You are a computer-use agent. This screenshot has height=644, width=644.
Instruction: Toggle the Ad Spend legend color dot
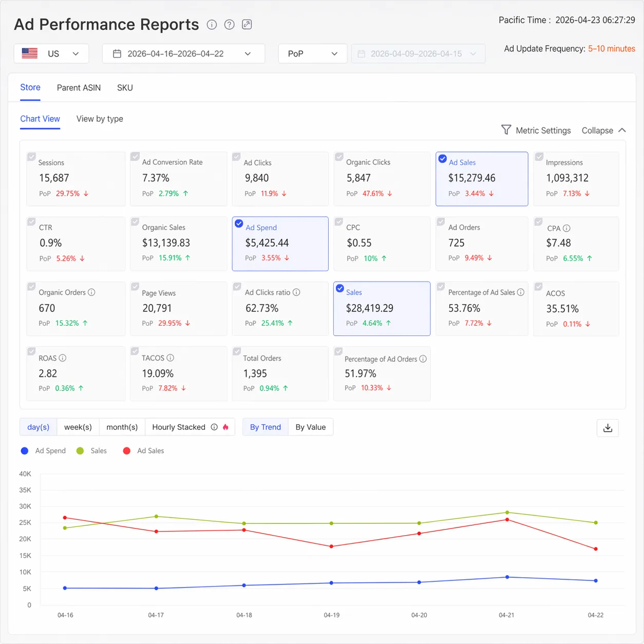coord(24,450)
